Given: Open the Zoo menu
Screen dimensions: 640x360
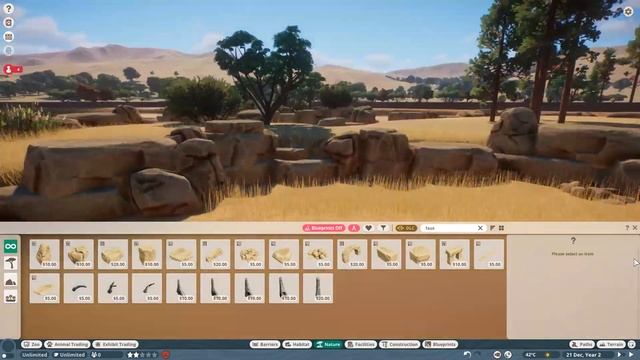Looking at the screenshot, I should [31, 344].
